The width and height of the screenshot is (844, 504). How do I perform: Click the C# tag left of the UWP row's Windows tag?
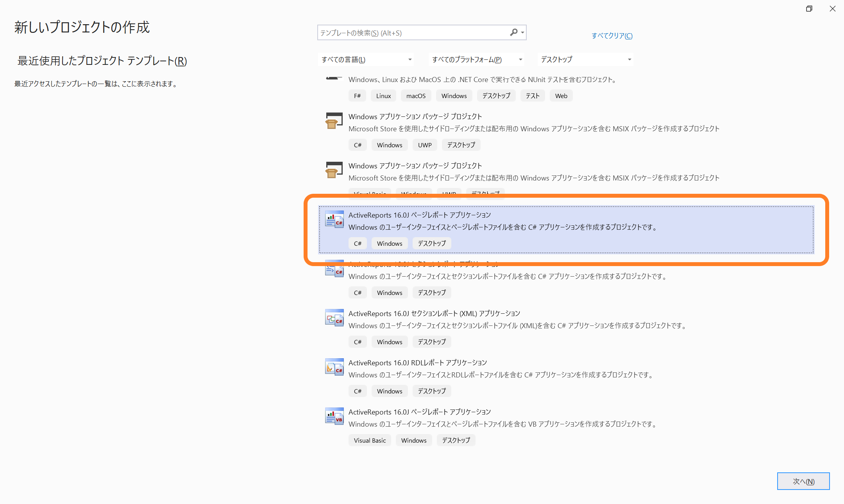pos(358,145)
